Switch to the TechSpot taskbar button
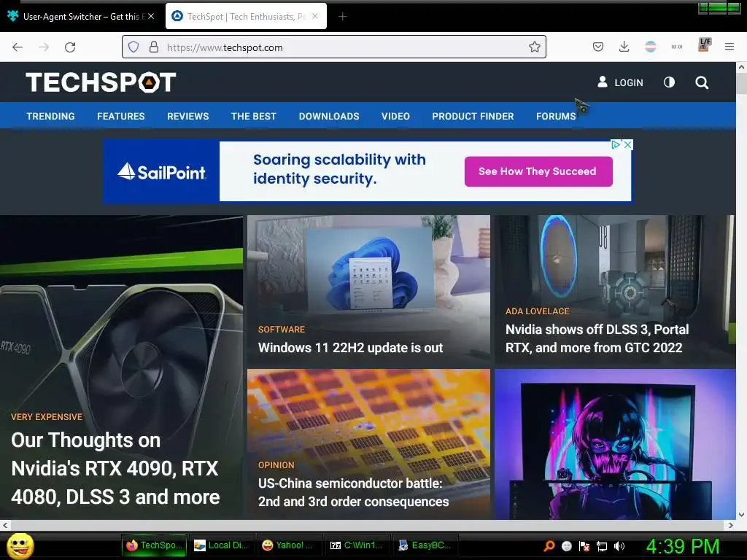Image resolution: width=747 pixels, height=560 pixels. click(154, 545)
